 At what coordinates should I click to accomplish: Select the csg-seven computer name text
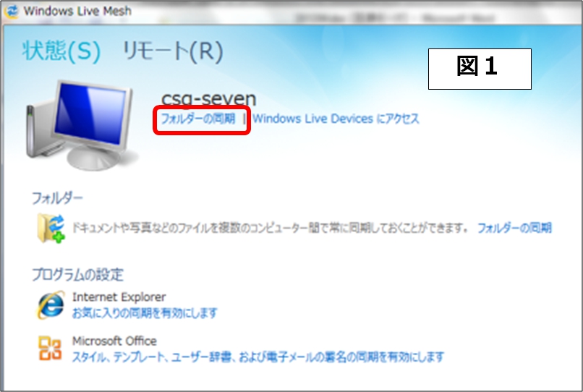click(208, 98)
